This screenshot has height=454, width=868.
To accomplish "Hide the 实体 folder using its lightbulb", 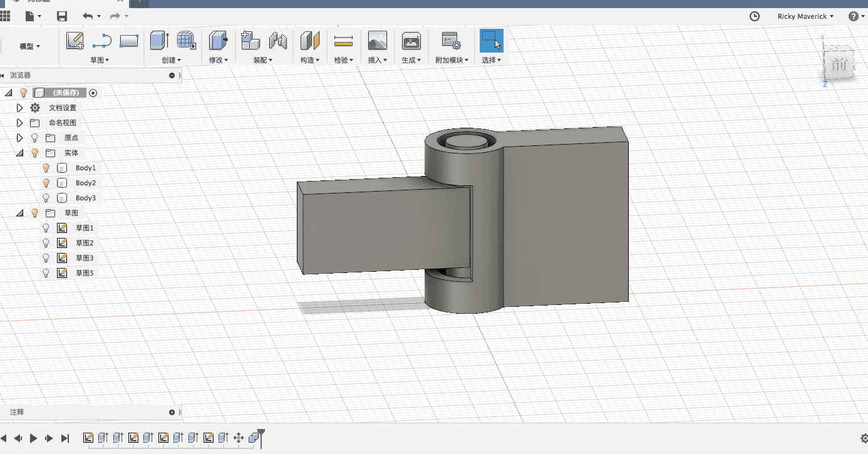I will tap(35, 153).
